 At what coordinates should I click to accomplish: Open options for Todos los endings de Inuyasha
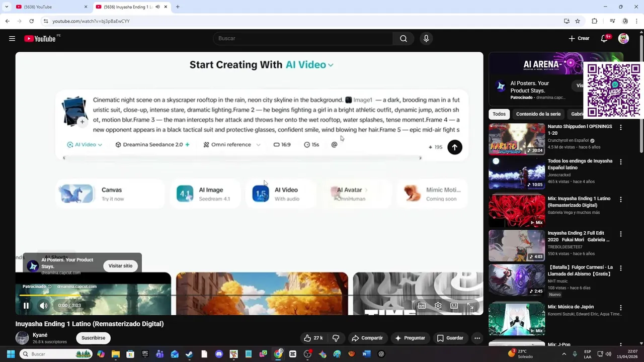point(620,162)
